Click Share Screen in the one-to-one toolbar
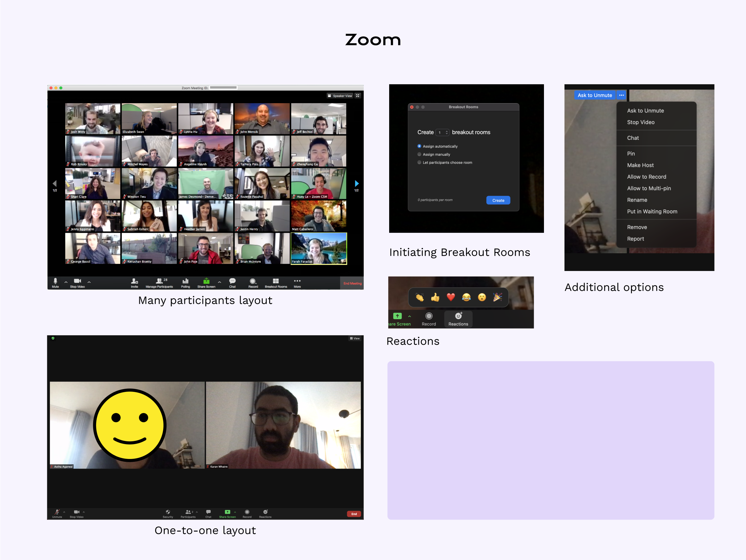This screenshot has width=746, height=560. click(227, 513)
